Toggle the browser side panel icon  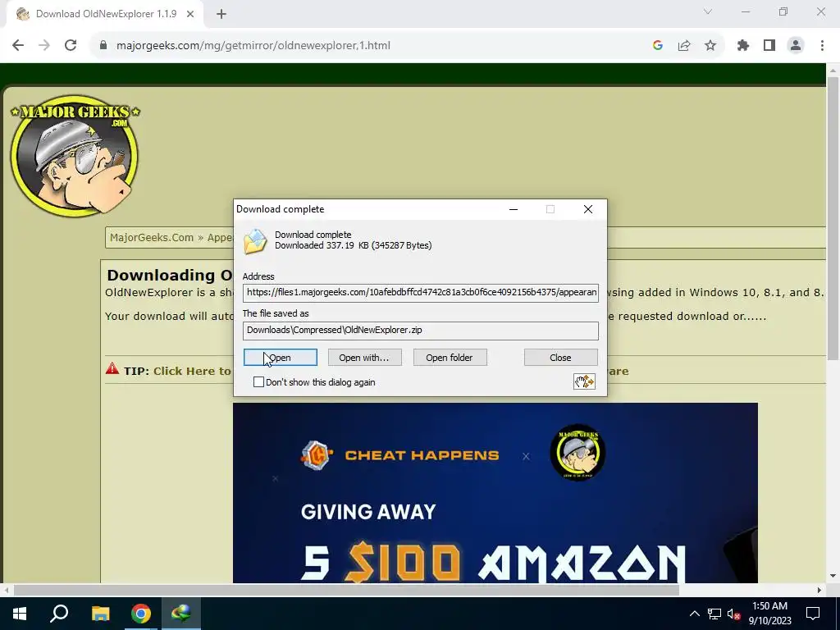pyautogui.click(x=769, y=46)
